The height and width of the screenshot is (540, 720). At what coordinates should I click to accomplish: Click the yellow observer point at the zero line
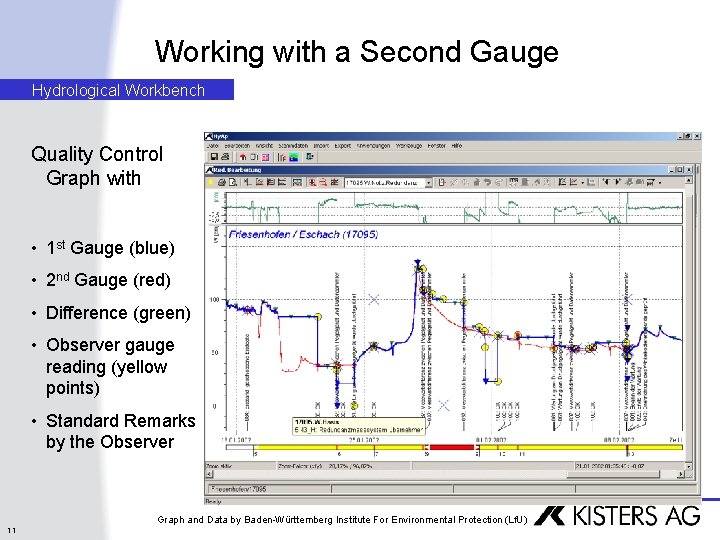[x=354, y=406]
